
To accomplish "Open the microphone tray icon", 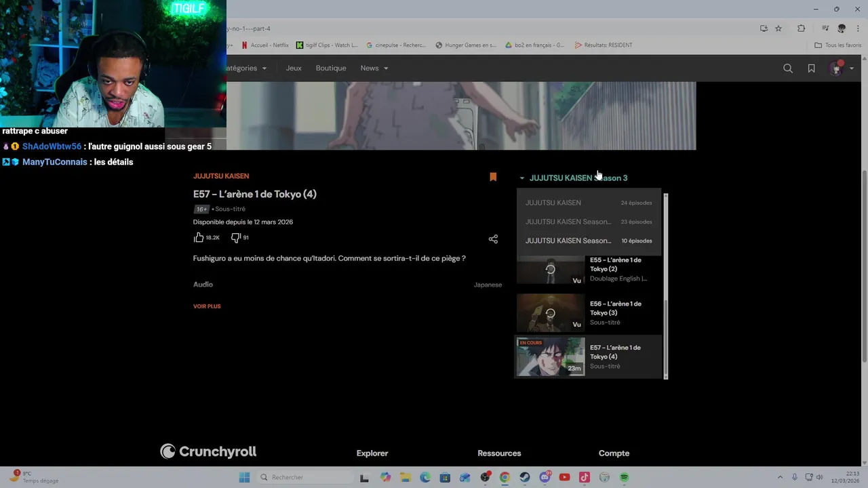I will coord(795,477).
